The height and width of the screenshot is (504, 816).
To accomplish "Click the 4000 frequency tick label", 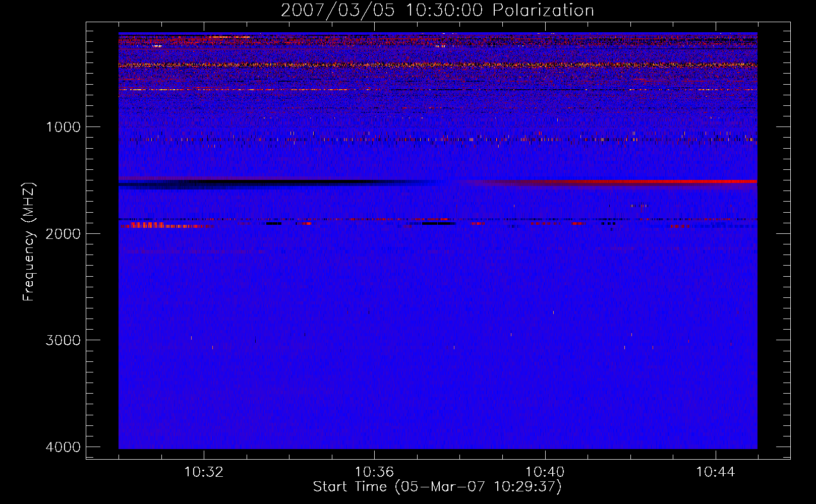I will (63, 447).
